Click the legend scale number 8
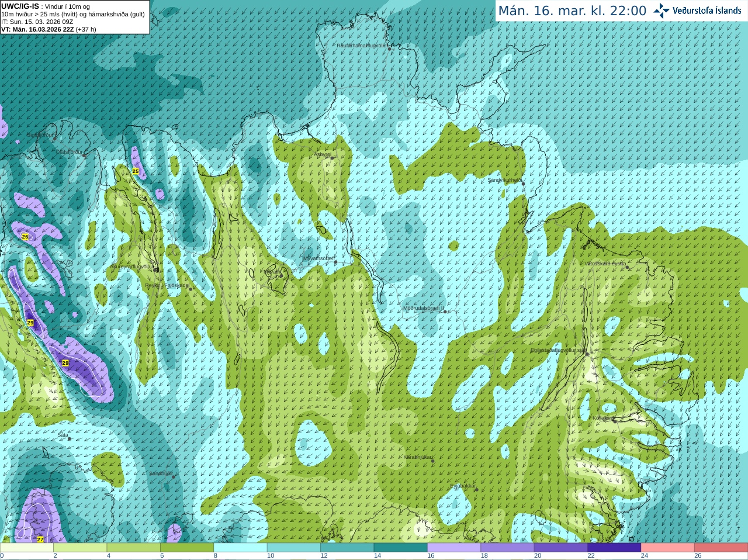The height and width of the screenshot is (560, 748). click(215, 556)
